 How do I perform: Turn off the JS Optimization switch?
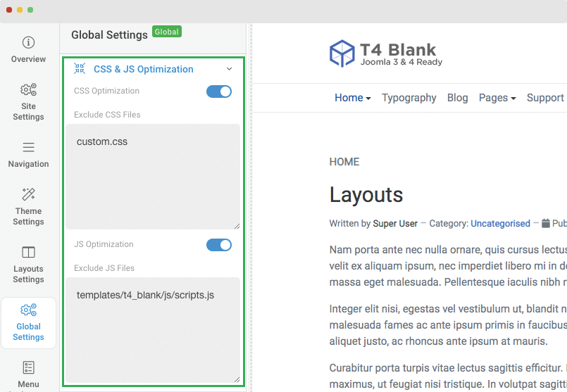point(219,246)
